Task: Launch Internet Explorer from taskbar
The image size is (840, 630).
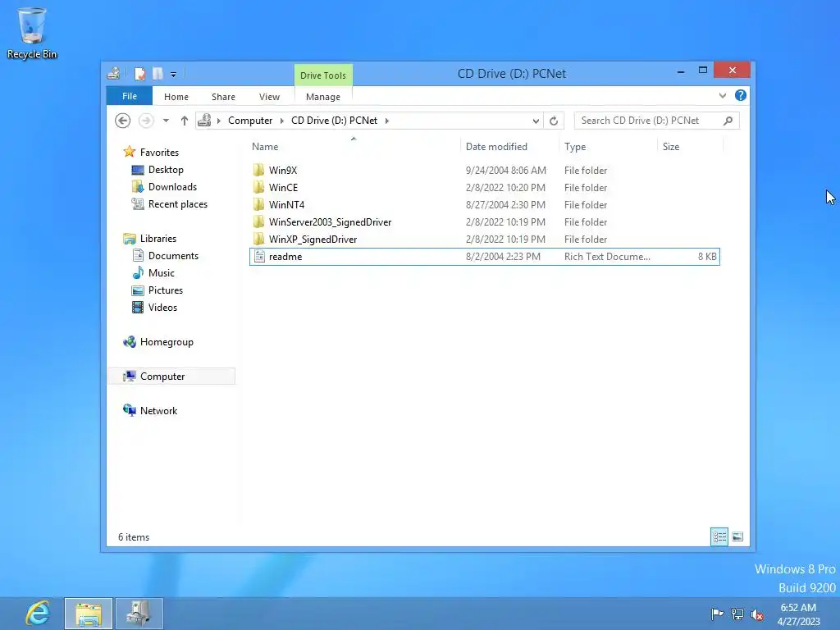Action: click(37, 613)
